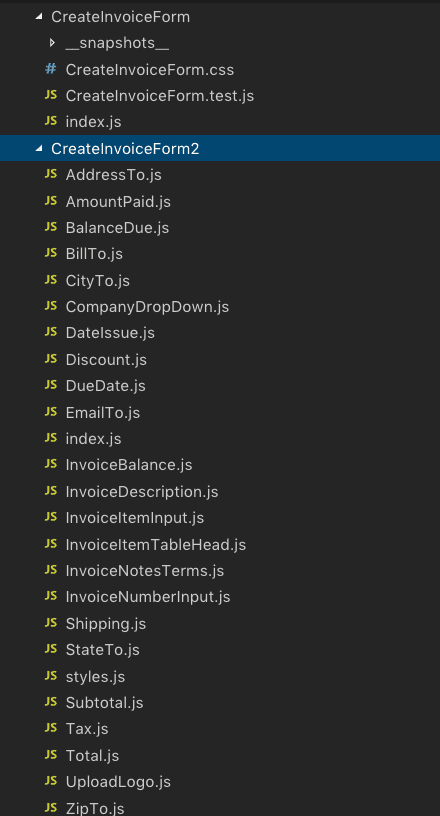Click the JS icon next to UploadLogo.js
The image size is (440, 816).
tap(51, 781)
